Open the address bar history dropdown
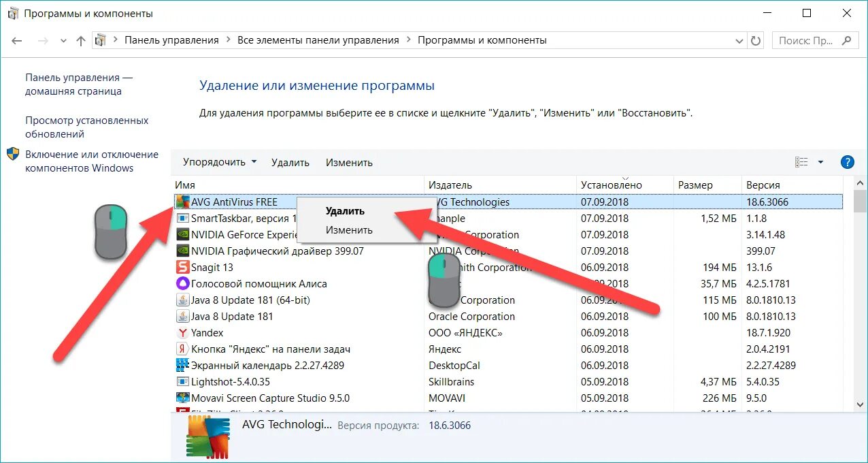The width and height of the screenshot is (868, 463). (740, 40)
